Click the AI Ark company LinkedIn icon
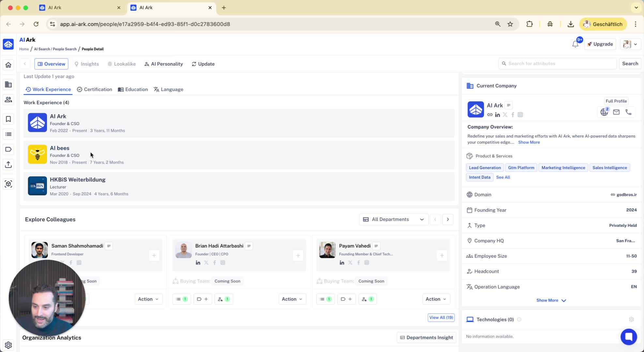The width and height of the screenshot is (644, 352). tap(497, 115)
